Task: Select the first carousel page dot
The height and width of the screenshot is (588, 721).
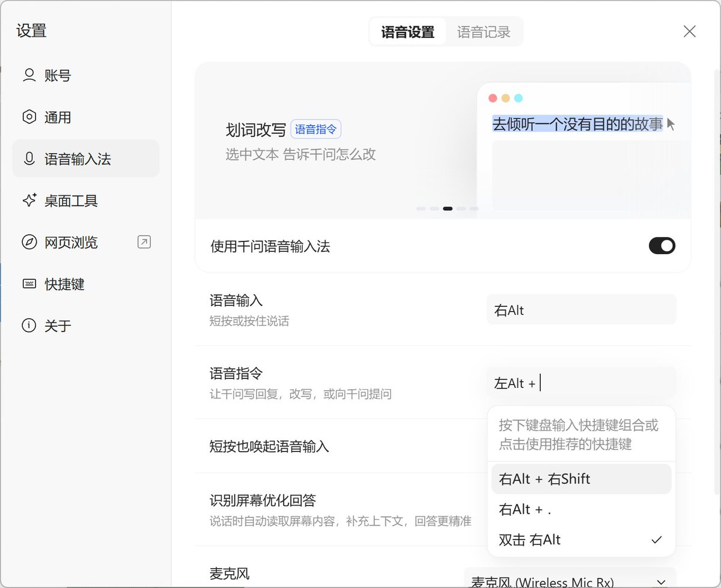Action: click(421, 208)
